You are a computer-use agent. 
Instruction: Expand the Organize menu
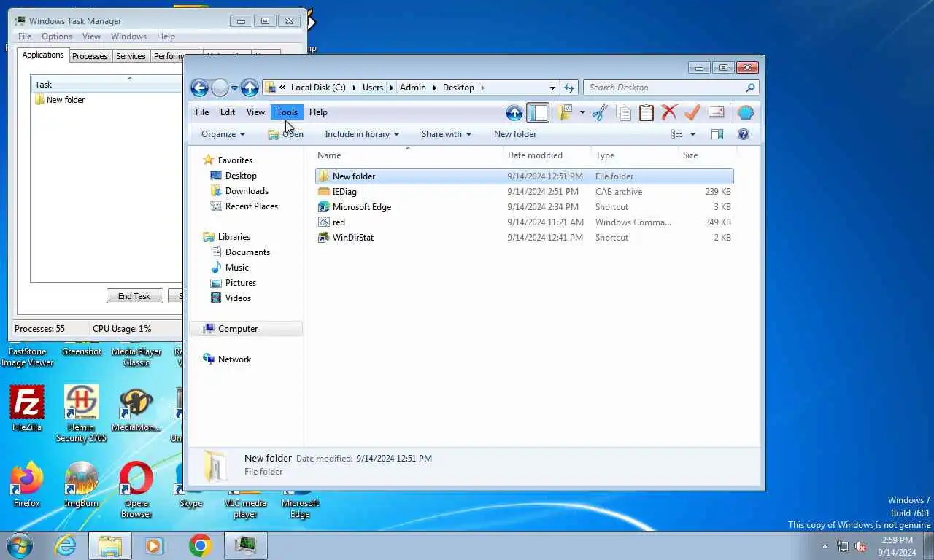[223, 134]
